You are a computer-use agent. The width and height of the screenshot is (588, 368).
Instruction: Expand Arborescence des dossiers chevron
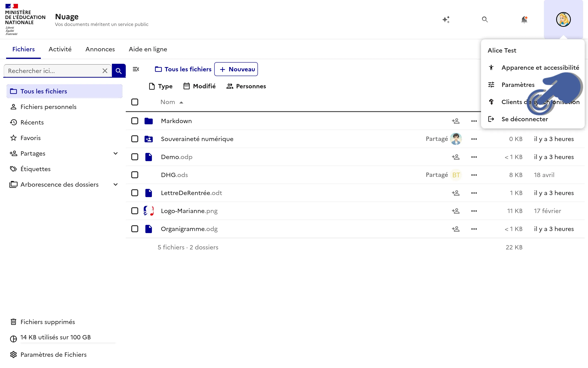coord(116,184)
